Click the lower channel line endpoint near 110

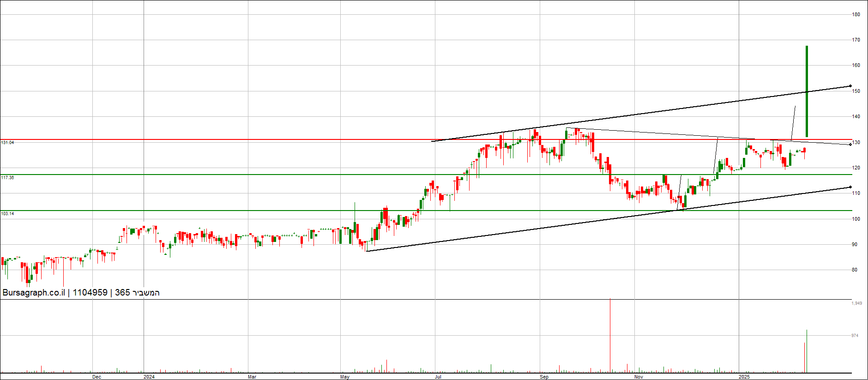pos(850,187)
